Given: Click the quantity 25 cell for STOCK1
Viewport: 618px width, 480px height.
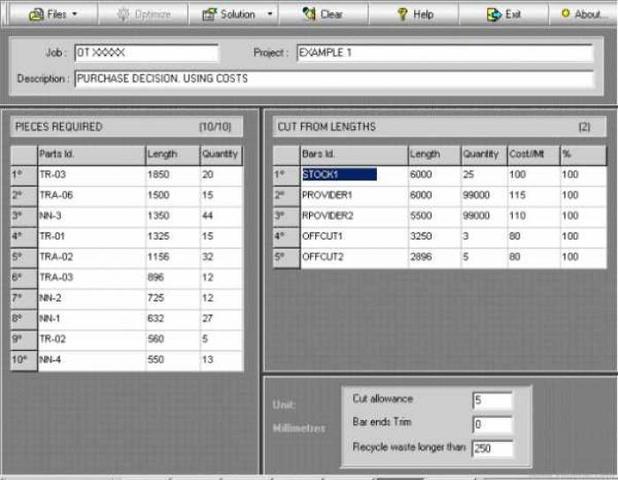Looking at the screenshot, I should click(484, 175).
